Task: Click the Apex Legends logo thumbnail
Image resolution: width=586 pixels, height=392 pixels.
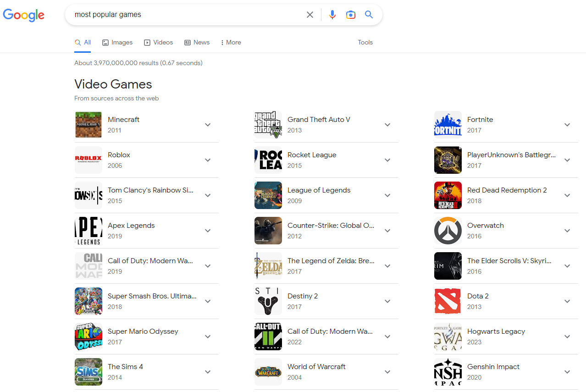Action: click(88, 231)
